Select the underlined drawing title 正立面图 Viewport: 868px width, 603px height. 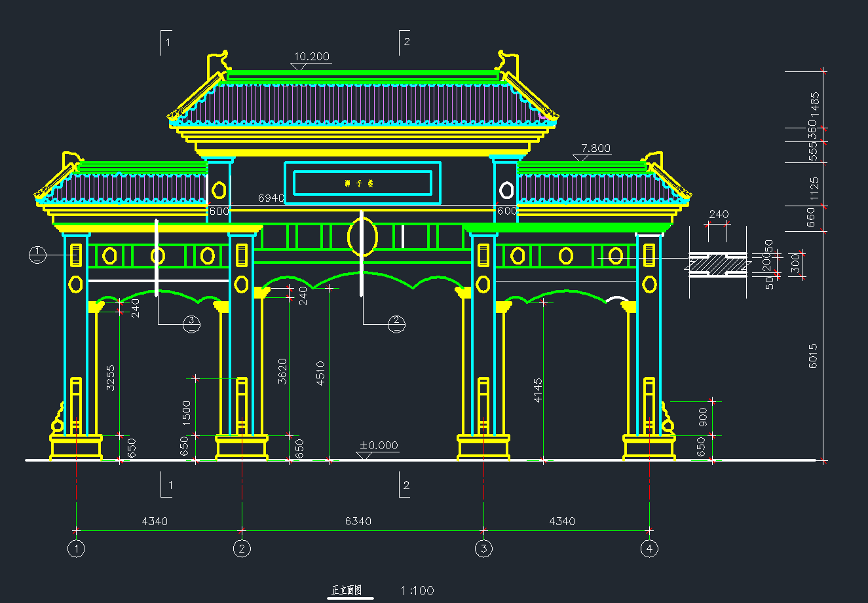click(x=347, y=591)
